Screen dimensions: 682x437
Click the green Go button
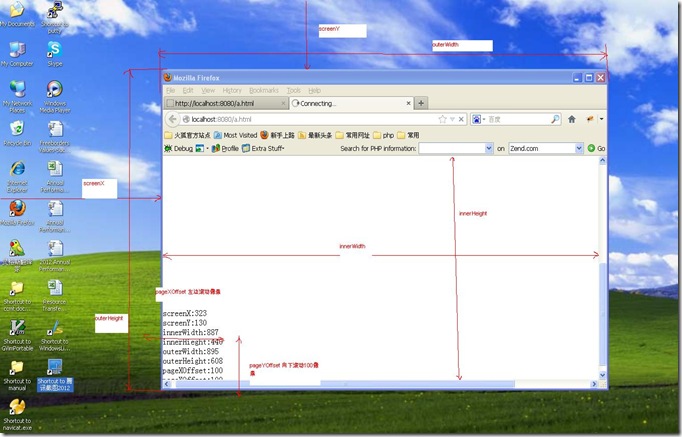point(596,148)
